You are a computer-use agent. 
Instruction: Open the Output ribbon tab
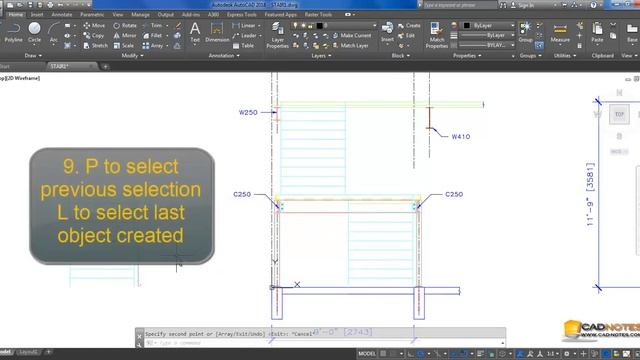(165, 14)
